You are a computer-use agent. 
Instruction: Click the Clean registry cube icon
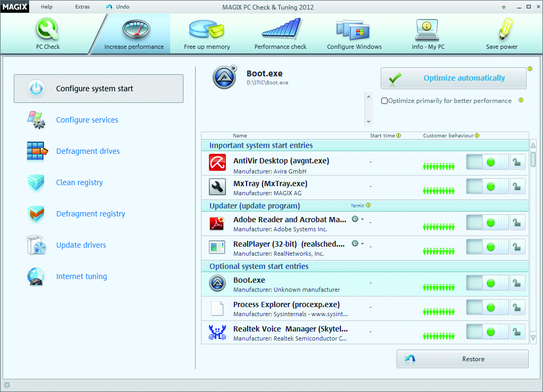(36, 182)
